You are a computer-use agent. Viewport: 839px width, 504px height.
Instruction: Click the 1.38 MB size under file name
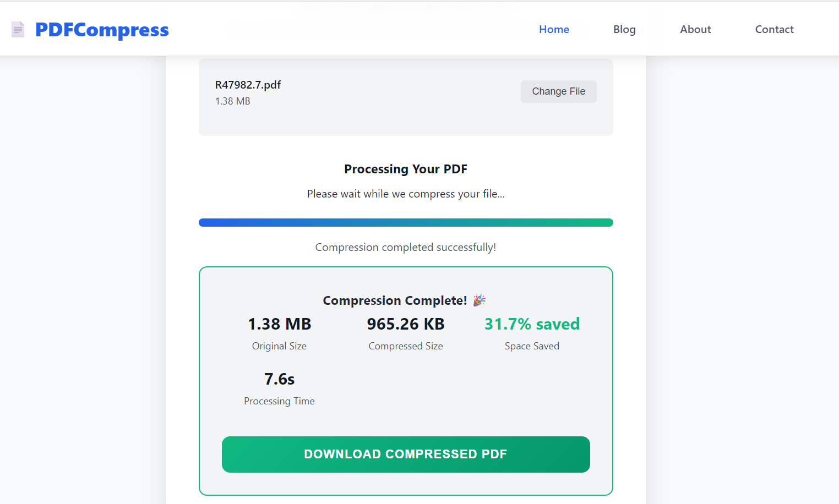[x=232, y=101]
